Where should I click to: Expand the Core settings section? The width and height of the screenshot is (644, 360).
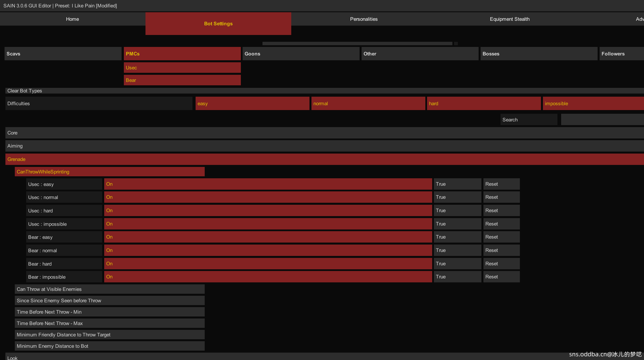pos(324,133)
